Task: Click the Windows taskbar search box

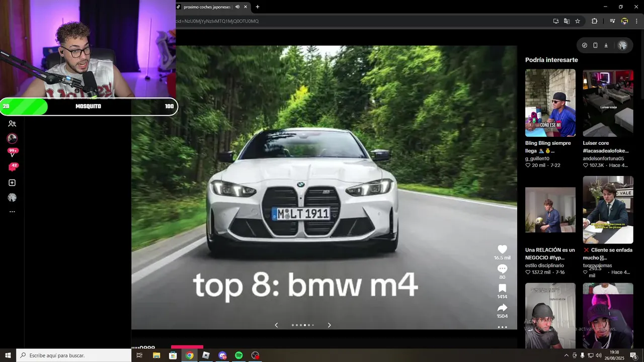Action: (74, 355)
